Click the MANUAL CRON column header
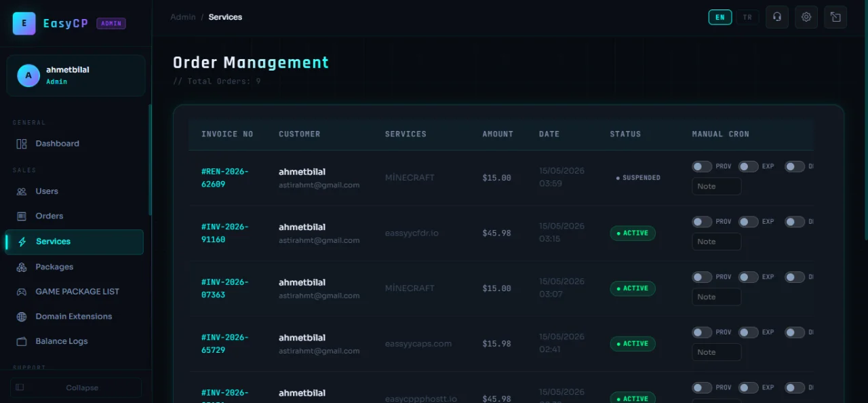 point(720,134)
